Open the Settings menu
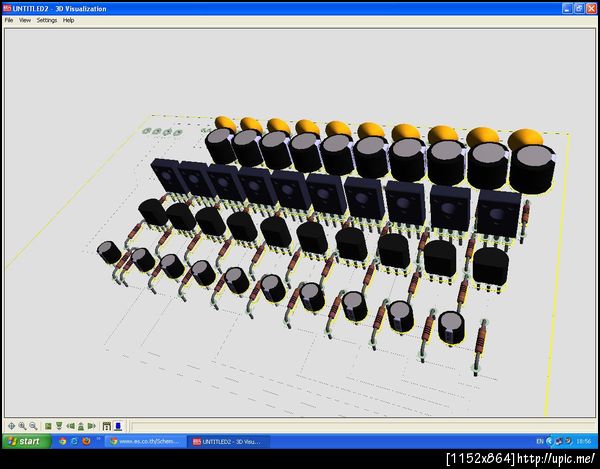The image size is (600, 469). (47, 20)
